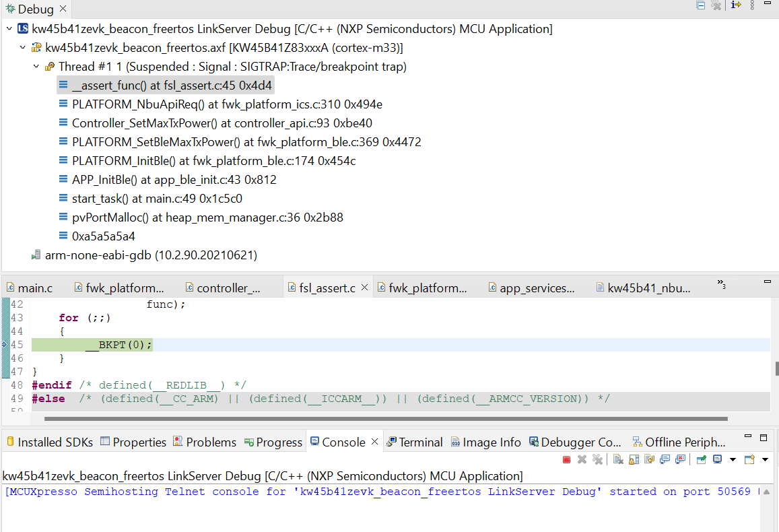779x532 pixels.
Task: Toggle show console when standard error changes
Action: (679, 459)
